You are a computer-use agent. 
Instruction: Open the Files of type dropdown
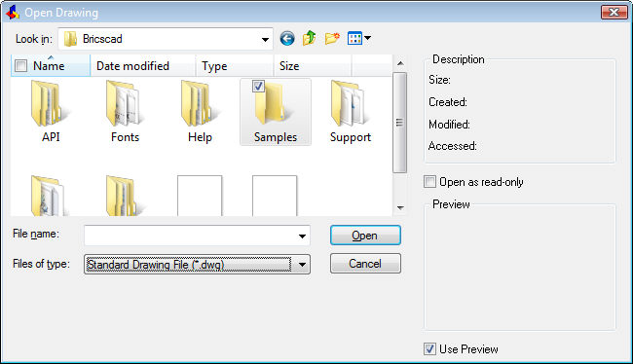[x=302, y=265]
